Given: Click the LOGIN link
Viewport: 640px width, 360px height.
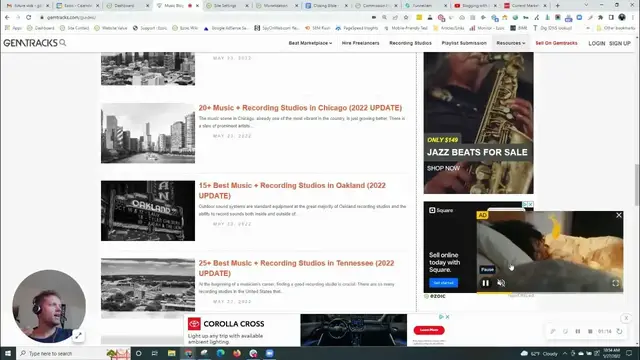Looking at the screenshot, I should [x=596, y=43].
